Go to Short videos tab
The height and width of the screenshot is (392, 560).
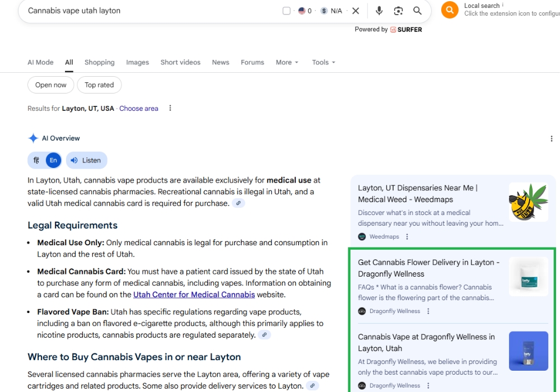[x=180, y=62]
